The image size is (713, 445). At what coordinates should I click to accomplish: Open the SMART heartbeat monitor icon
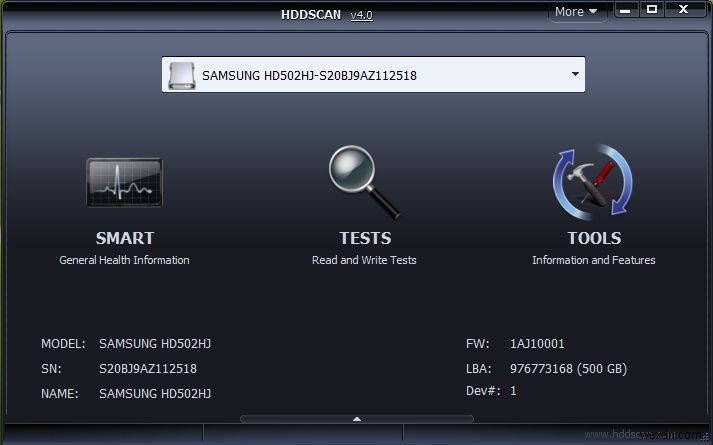[x=124, y=183]
